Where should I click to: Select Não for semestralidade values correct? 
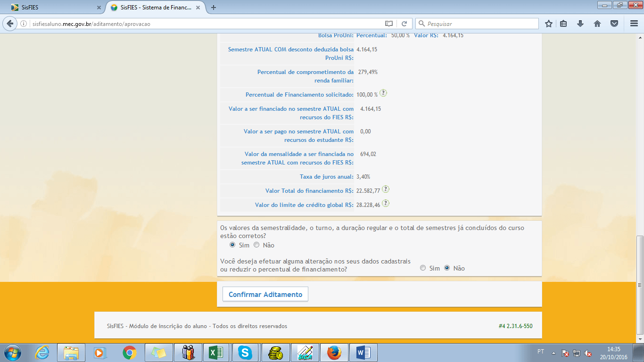click(x=256, y=245)
